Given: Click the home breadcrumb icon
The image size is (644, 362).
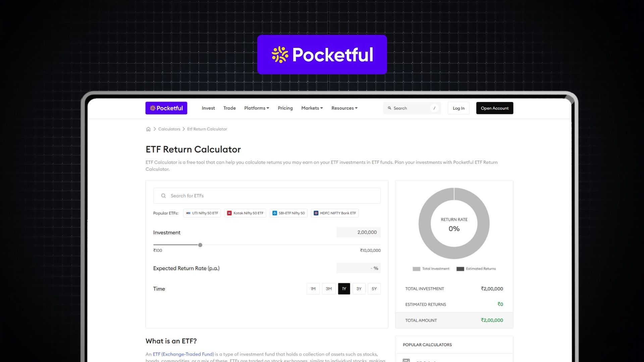Looking at the screenshot, I should point(148,129).
